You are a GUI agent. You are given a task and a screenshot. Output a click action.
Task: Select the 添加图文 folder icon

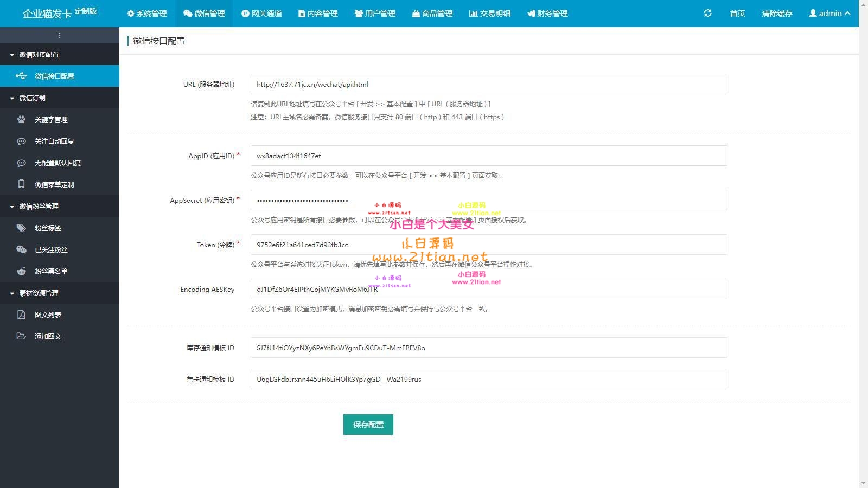[21, 336]
